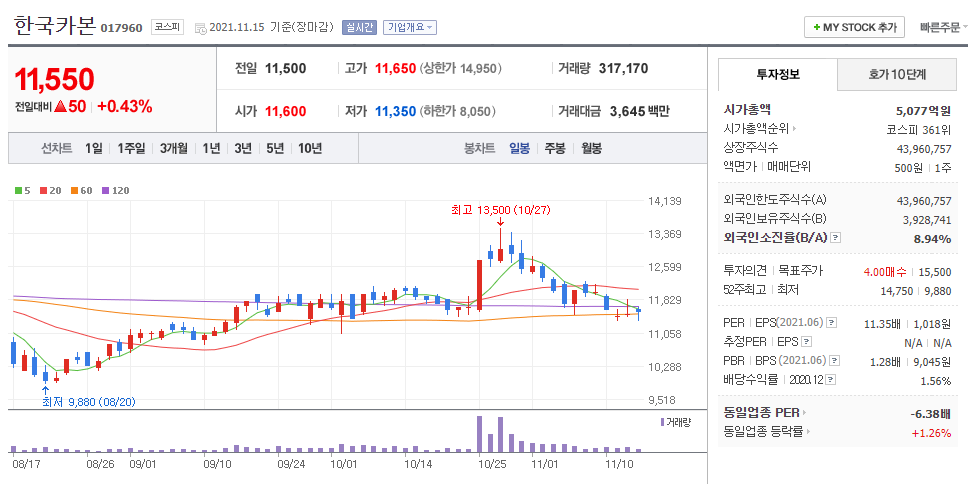
Task: Click the dividend yield 1.56%
Action: click(x=936, y=381)
